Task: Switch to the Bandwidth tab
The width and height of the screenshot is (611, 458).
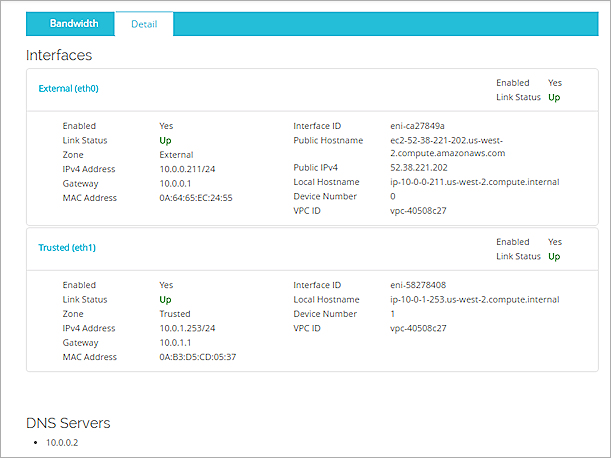Action: click(x=74, y=23)
